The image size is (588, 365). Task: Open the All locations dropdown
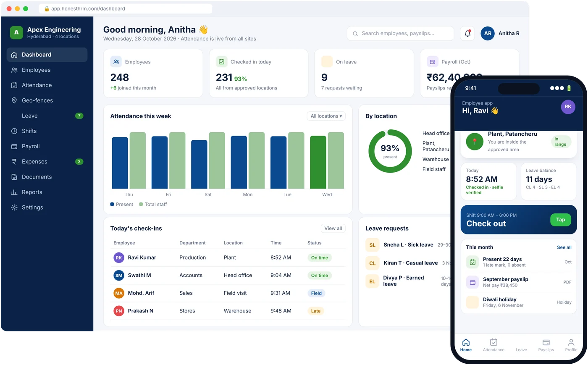click(326, 116)
